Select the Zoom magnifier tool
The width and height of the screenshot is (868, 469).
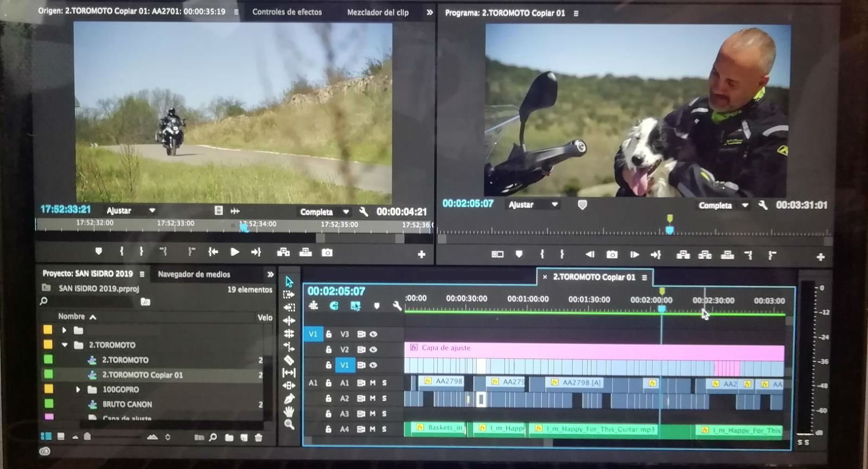point(289,425)
